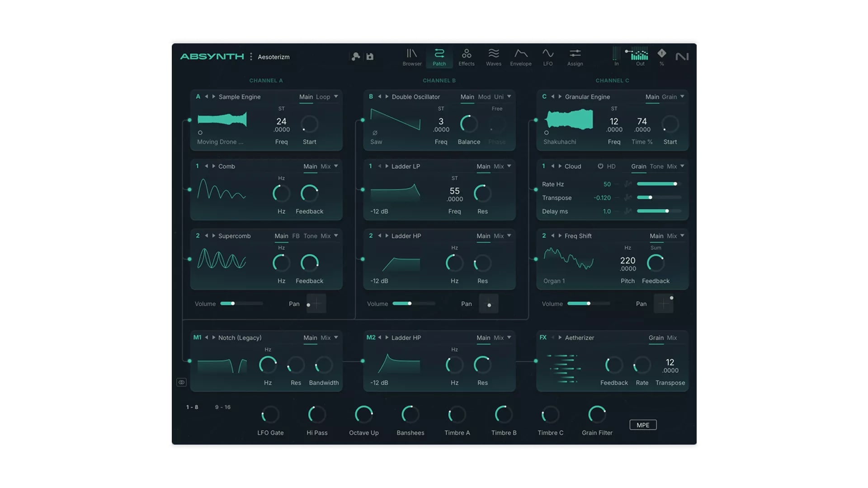Open the preset options three-dot menu
The height and width of the screenshot is (488, 868).
coord(251,56)
